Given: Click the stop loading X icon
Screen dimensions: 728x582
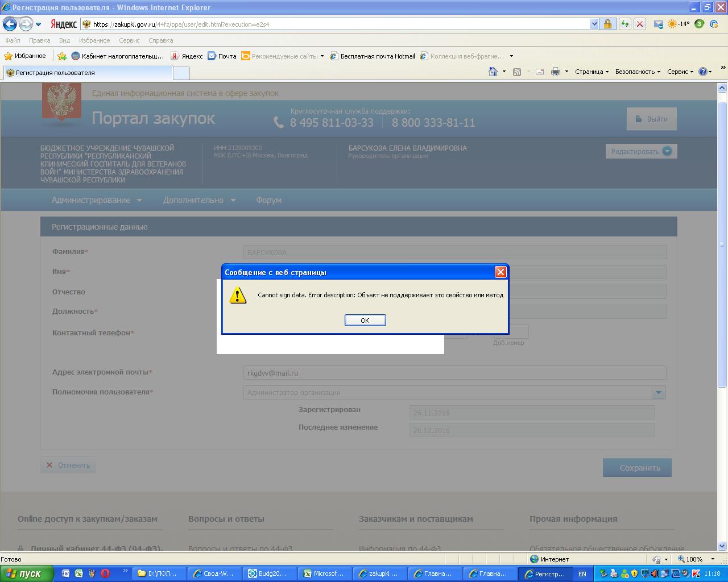Looking at the screenshot, I should tap(640, 24).
